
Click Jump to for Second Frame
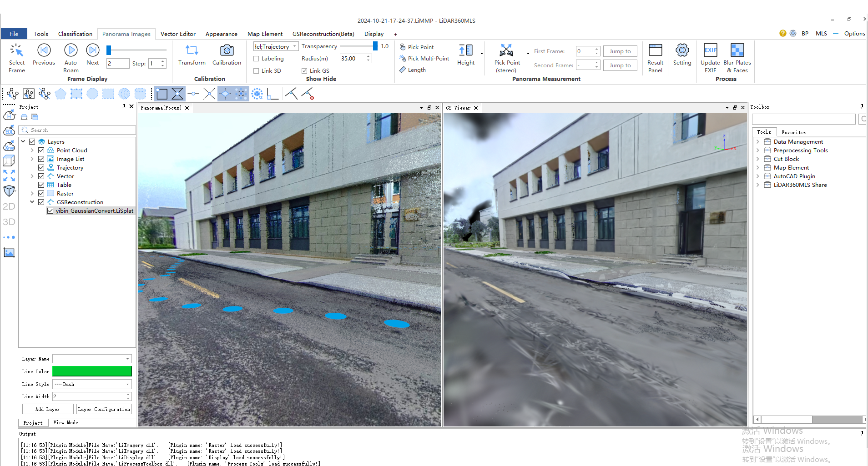(620, 65)
